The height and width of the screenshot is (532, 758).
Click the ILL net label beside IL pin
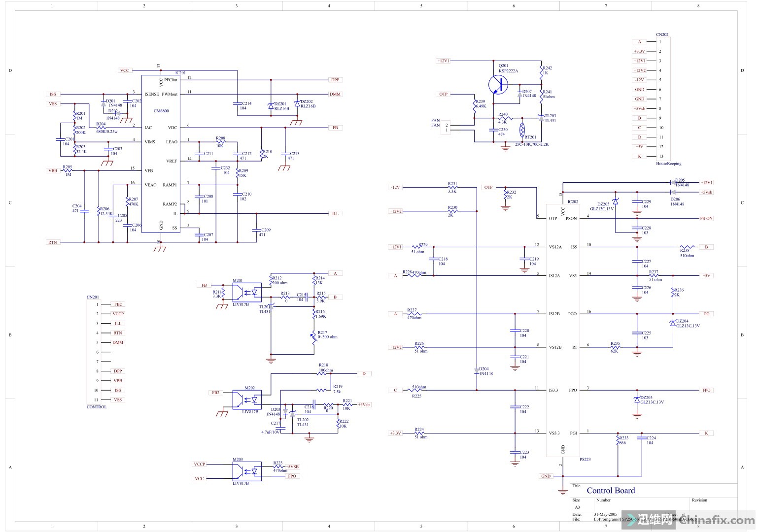click(335, 213)
